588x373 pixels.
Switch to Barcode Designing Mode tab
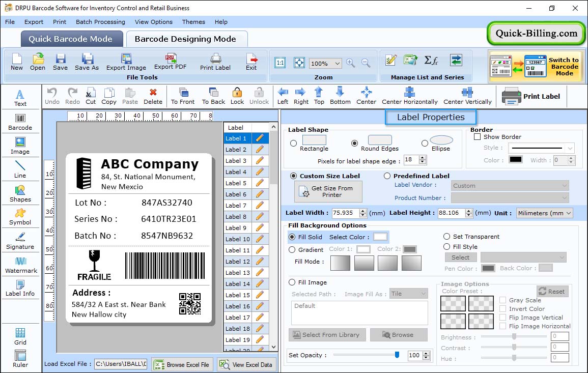(186, 39)
